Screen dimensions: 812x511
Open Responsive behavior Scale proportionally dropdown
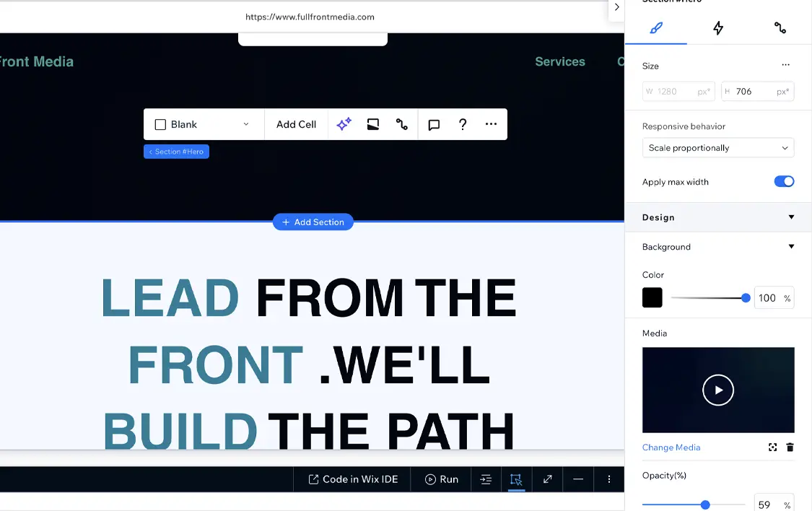coord(717,148)
